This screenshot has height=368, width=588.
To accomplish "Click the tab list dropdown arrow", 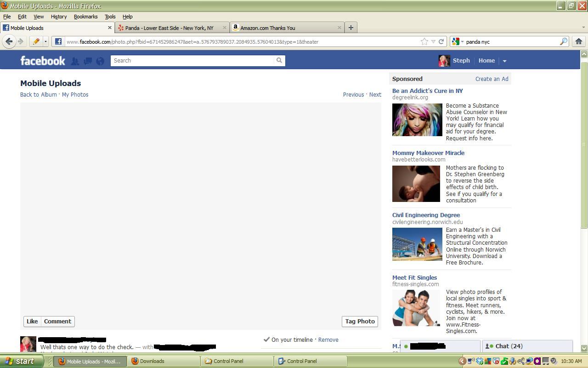I will point(583,28).
